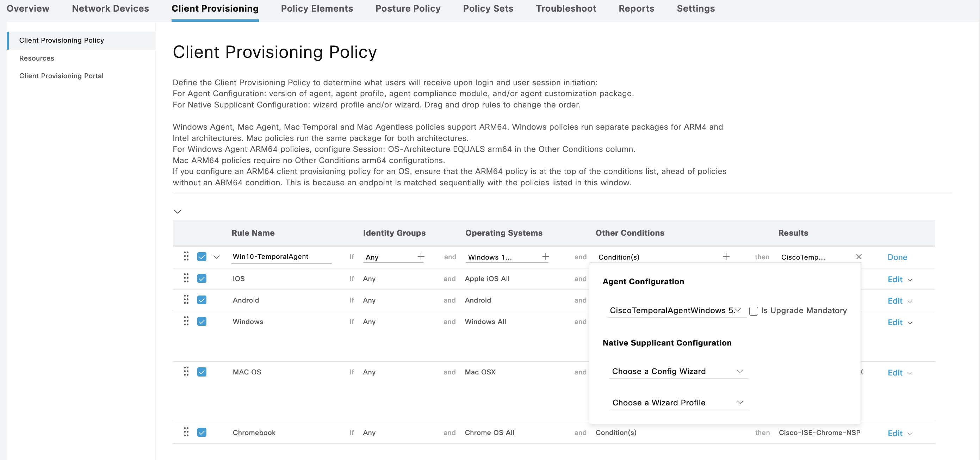
Task: Click plus icon beside Windows 1... operating system
Action: coord(545,257)
